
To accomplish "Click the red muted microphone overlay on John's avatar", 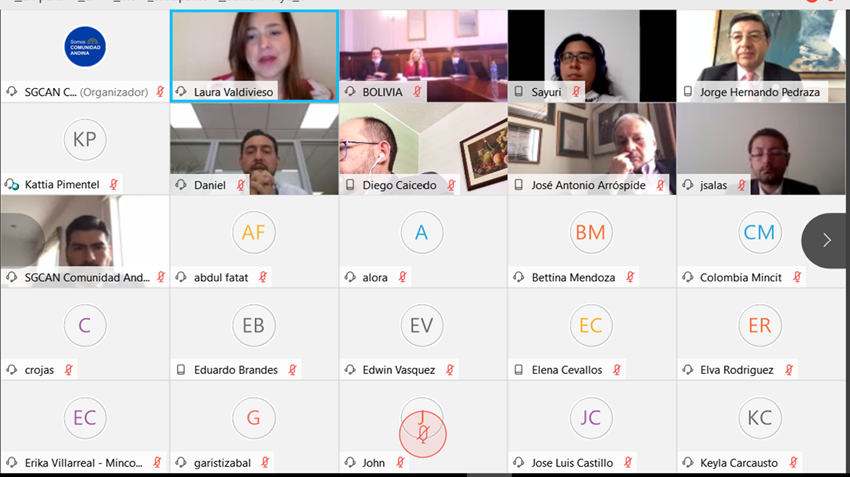I will 423,434.
